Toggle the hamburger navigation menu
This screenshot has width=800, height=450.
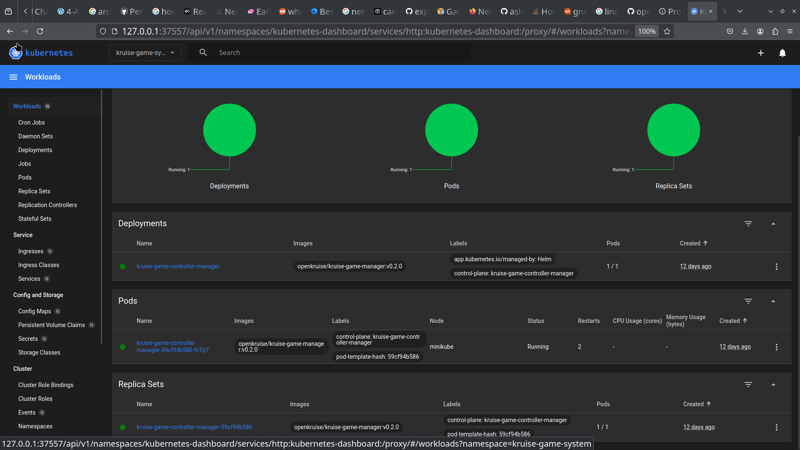tap(13, 77)
